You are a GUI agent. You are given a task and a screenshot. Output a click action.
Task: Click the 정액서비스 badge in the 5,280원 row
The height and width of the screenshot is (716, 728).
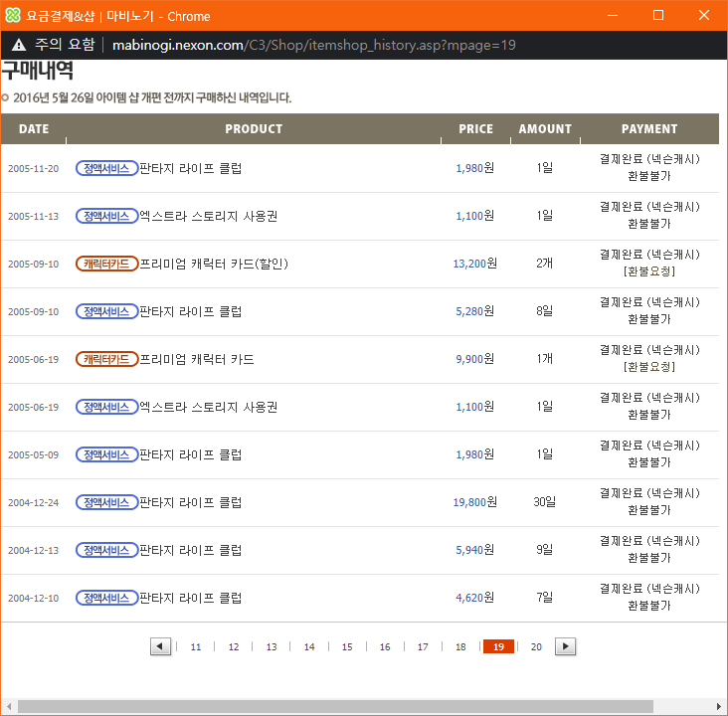coord(106,311)
